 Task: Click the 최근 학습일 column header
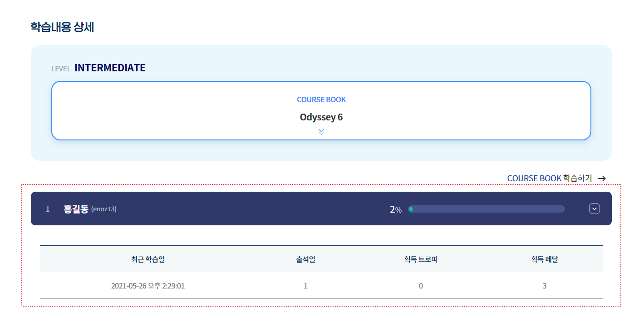pos(148,259)
